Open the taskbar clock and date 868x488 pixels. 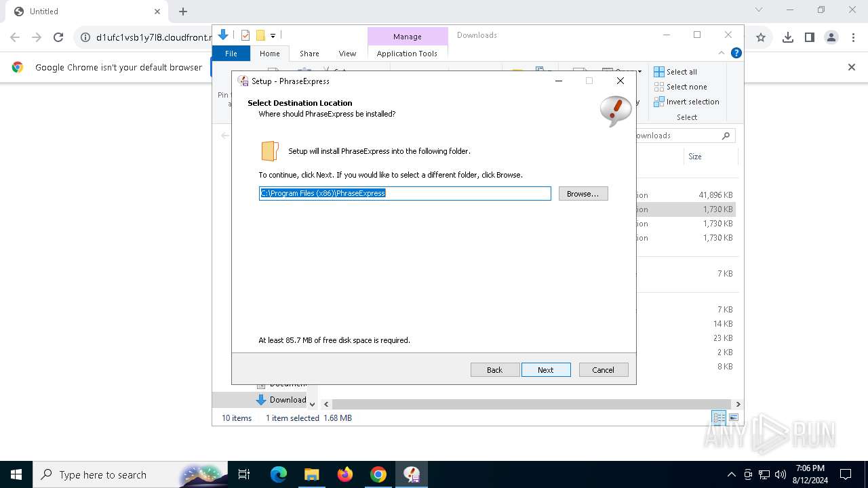pyautogui.click(x=810, y=474)
